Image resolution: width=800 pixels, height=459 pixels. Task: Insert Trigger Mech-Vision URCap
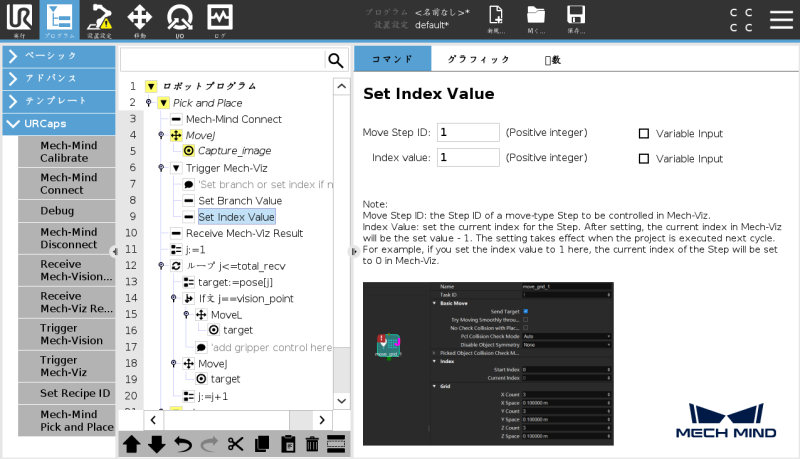pyautogui.click(x=67, y=334)
